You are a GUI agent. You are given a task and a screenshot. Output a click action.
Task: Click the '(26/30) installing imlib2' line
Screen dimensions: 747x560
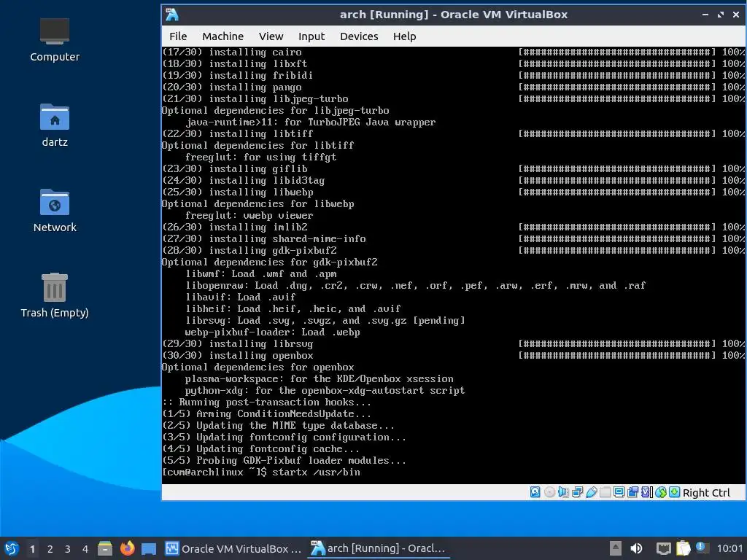[235, 227]
